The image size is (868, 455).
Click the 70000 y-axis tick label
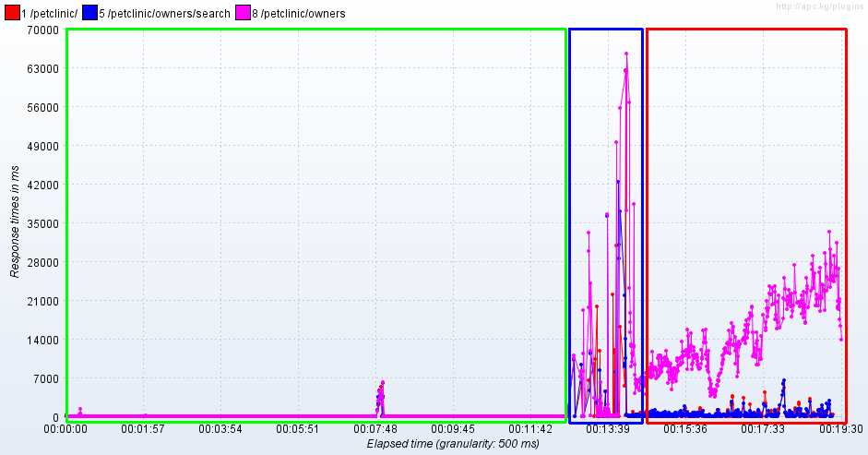(42, 30)
